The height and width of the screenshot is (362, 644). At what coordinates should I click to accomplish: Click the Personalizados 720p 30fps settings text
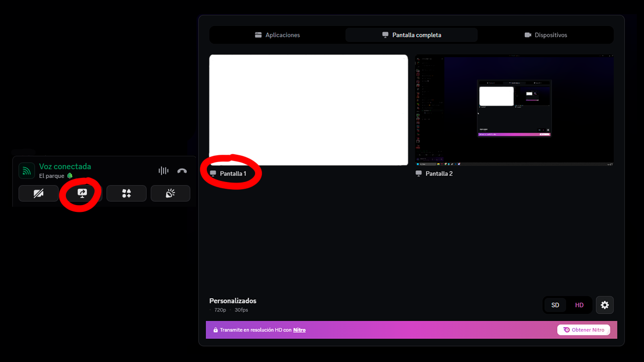coord(232,304)
